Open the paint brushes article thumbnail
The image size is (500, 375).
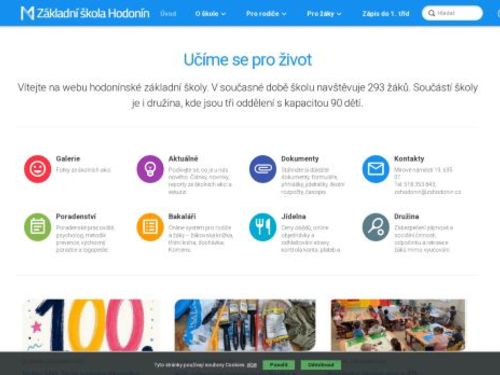pos(245,325)
